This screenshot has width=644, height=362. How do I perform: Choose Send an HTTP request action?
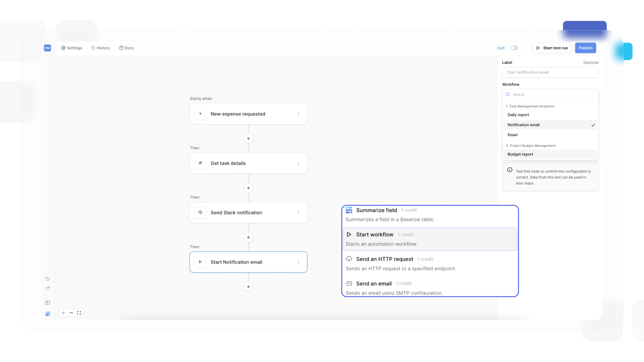[x=430, y=263]
